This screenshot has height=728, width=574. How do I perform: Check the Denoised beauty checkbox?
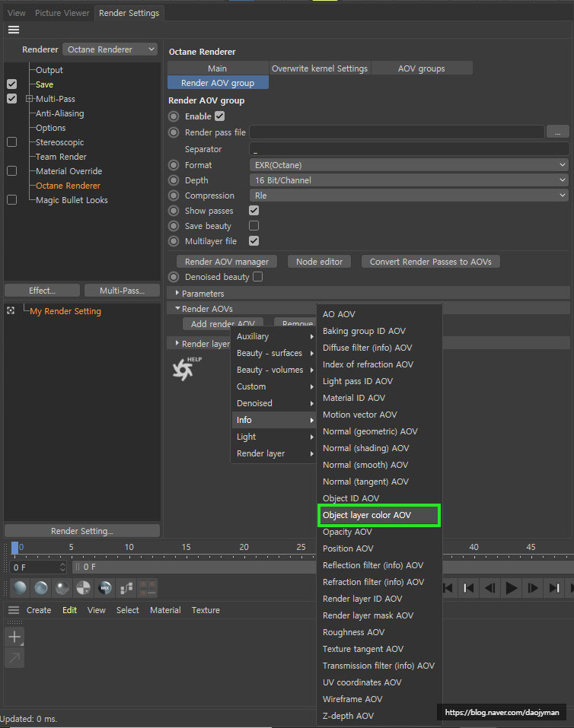[x=258, y=277]
